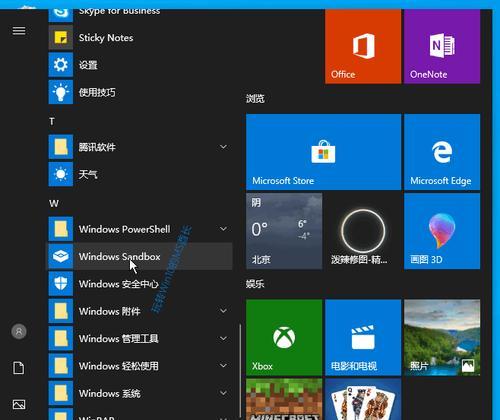Open 天气 app sun icon
500x420 pixels.
coord(61,174)
